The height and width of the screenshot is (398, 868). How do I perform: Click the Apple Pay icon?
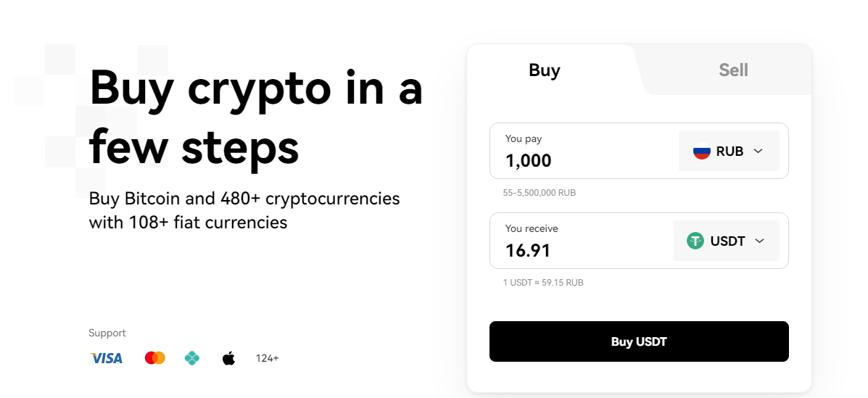pyautogui.click(x=228, y=358)
